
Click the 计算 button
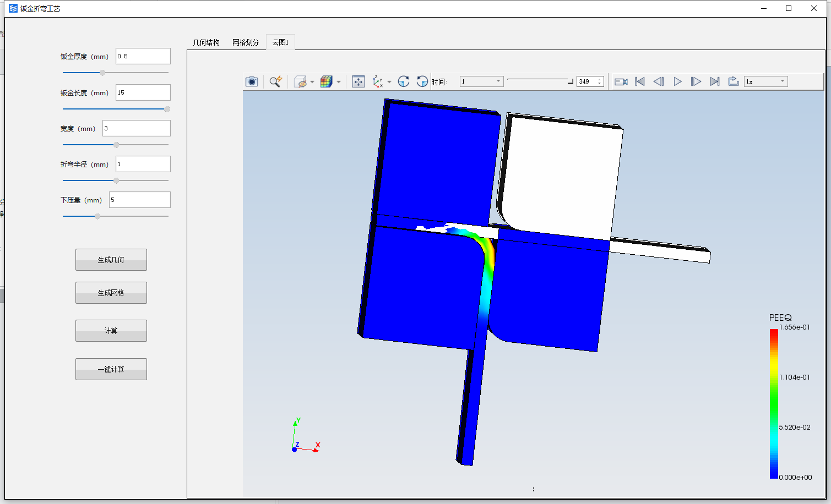click(x=111, y=331)
